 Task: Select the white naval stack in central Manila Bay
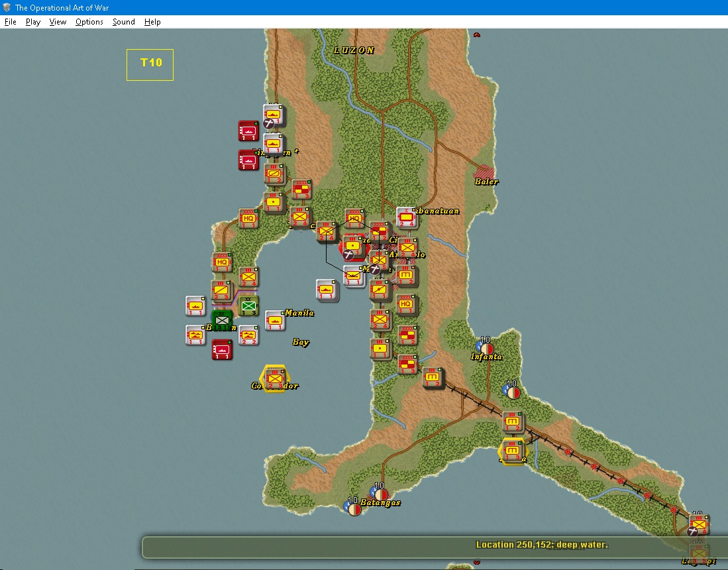click(327, 290)
